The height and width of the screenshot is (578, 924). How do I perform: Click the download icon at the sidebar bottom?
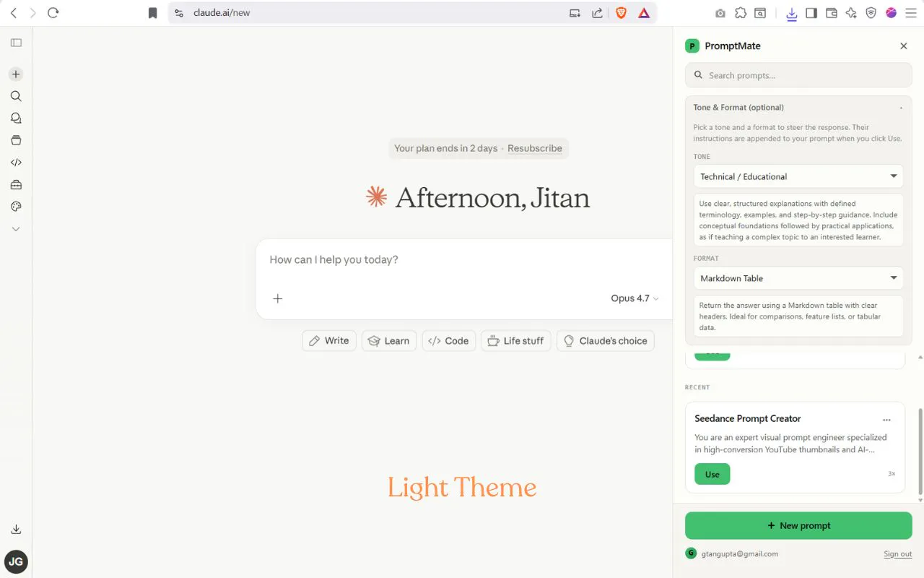pos(16,530)
